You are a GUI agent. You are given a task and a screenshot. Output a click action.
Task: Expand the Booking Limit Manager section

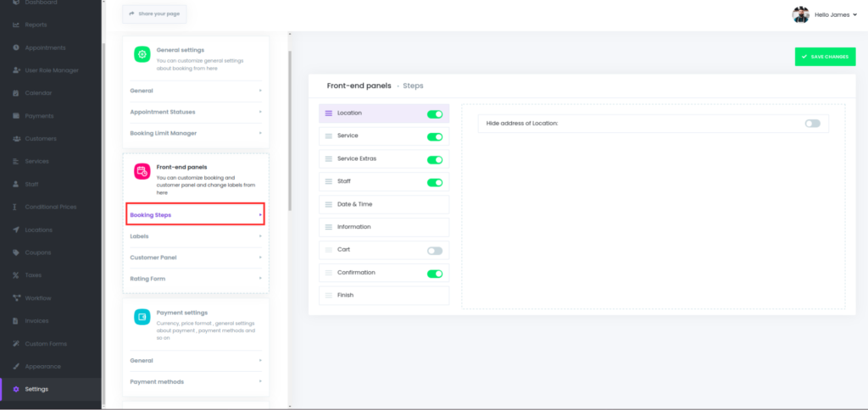pyautogui.click(x=195, y=134)
